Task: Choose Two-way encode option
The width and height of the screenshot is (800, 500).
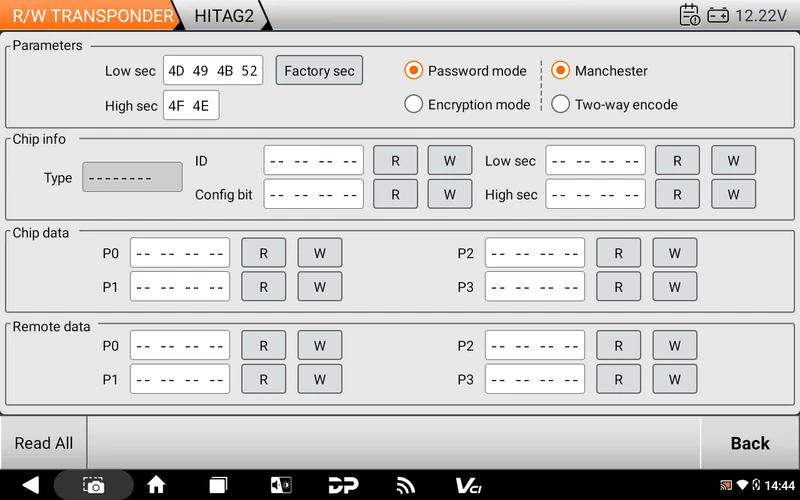Action: click(x=561, y=104)
